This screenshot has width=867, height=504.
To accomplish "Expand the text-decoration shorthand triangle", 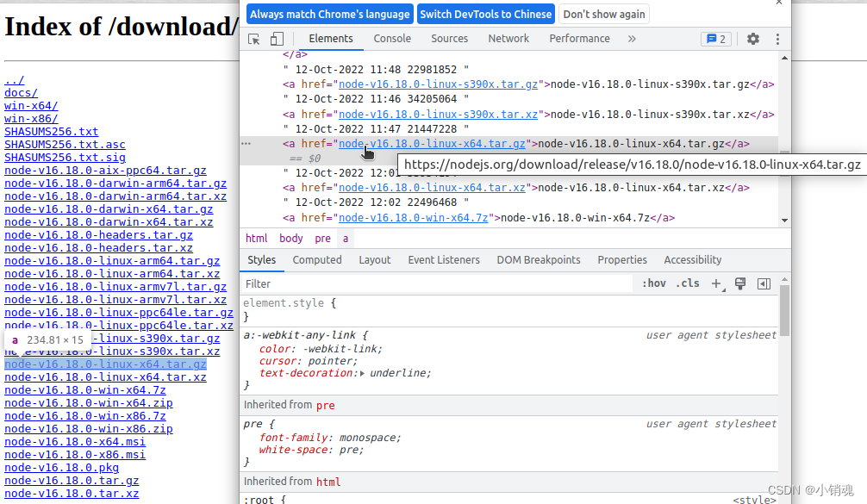I will tap(362, 374).
